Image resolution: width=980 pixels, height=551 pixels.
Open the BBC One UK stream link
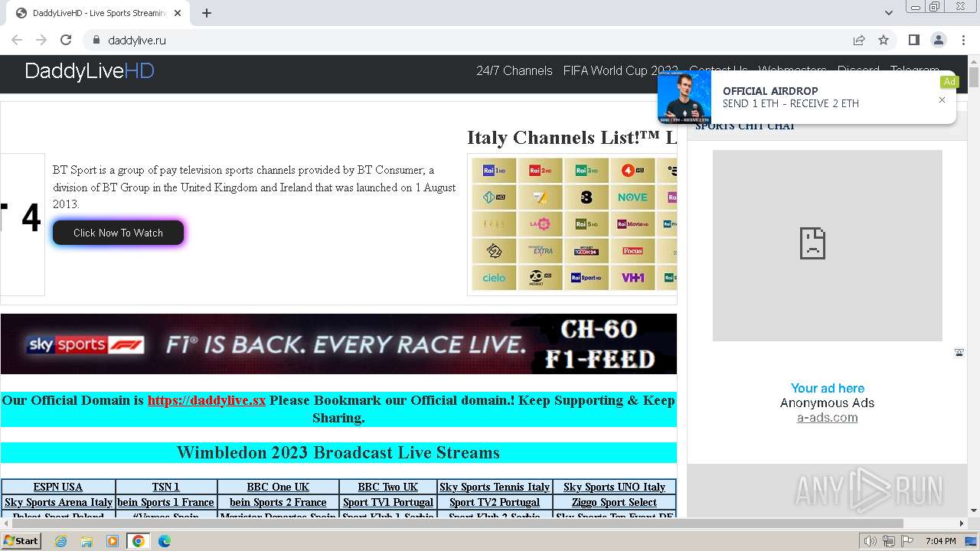[278, 487]
